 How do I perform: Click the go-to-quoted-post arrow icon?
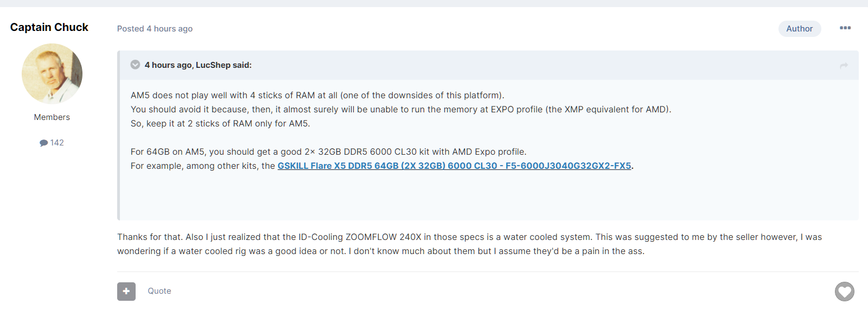pos(844,65)
